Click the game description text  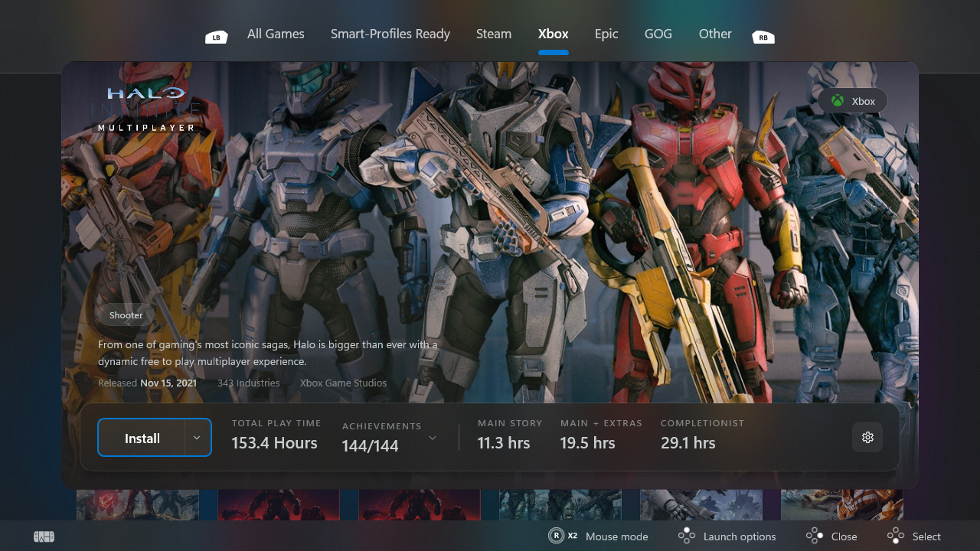click(268, 353)
